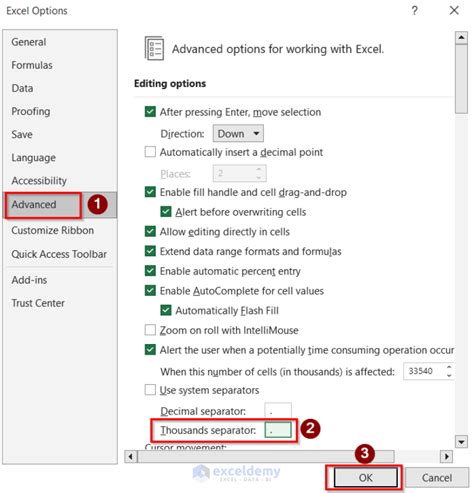Open the General options category

29,42
